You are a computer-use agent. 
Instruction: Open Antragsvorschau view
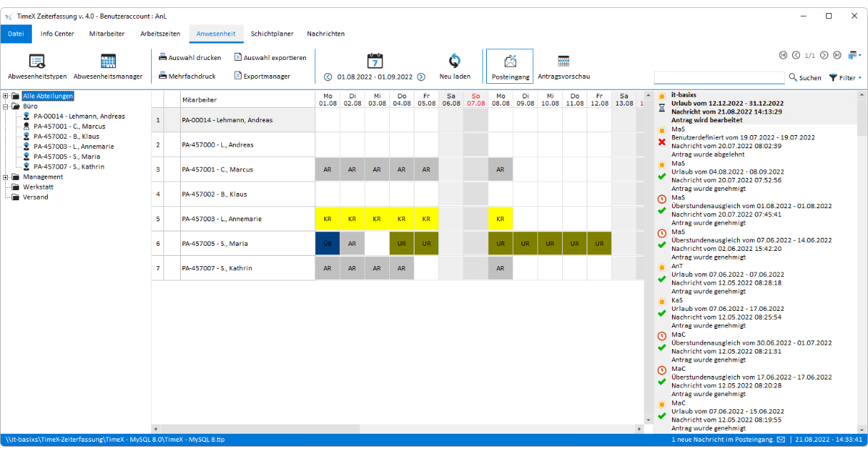click(x=563, y=67)
